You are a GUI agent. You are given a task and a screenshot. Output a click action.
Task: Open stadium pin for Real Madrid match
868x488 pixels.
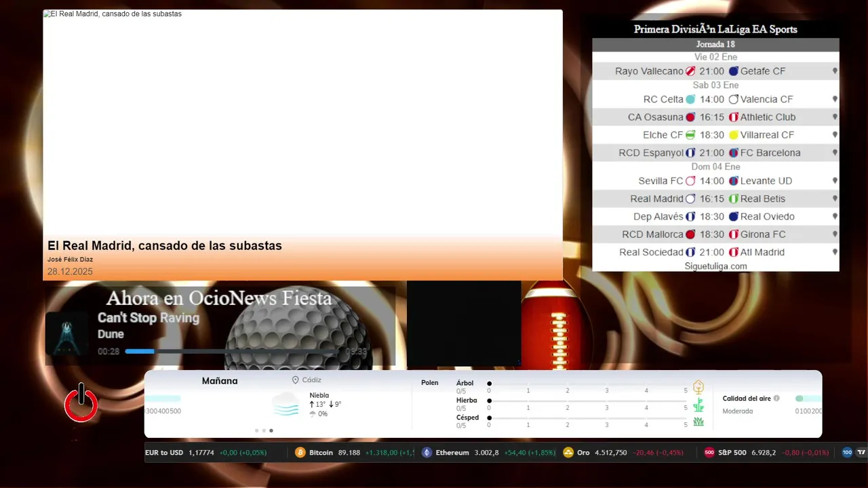(835, 199)
